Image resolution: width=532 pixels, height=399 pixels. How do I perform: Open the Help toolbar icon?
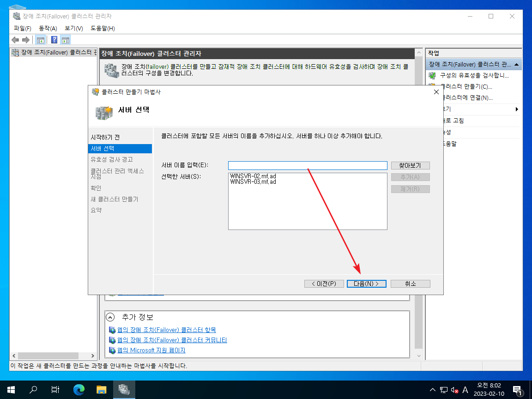(54, 40)
